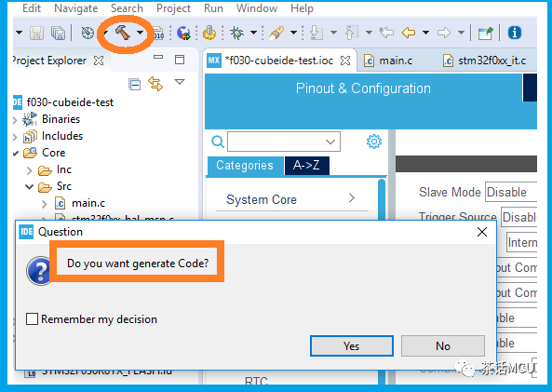The image size is (552, 392).
Task: Click No in the Question dialog
Action: point(443,345)
